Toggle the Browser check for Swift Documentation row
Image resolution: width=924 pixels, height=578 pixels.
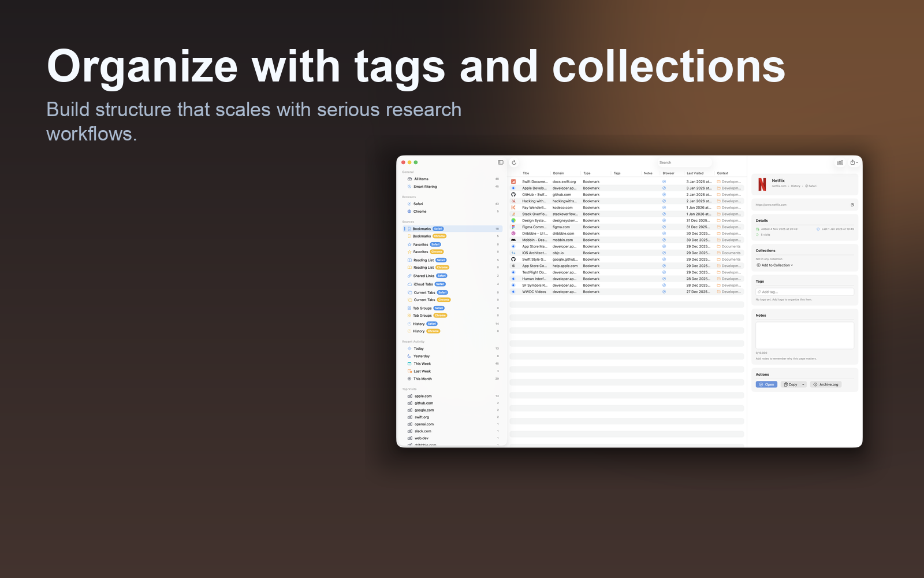pos(663,181)
